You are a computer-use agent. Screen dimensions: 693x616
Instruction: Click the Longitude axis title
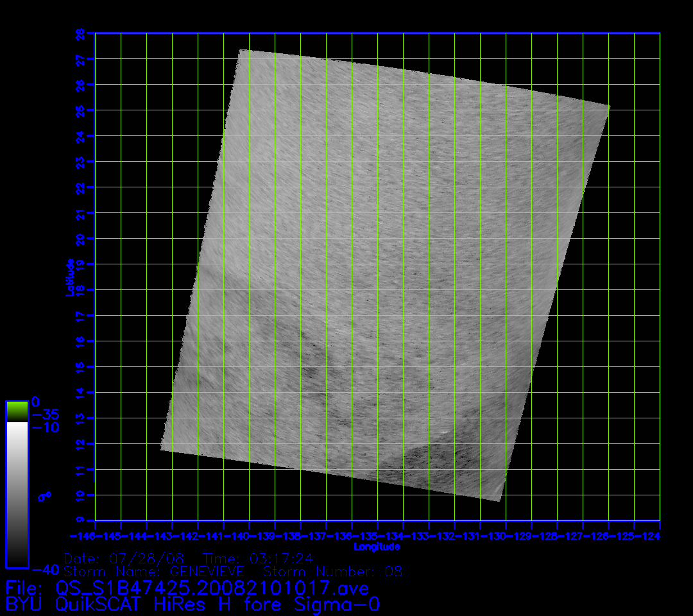[377, 547]
